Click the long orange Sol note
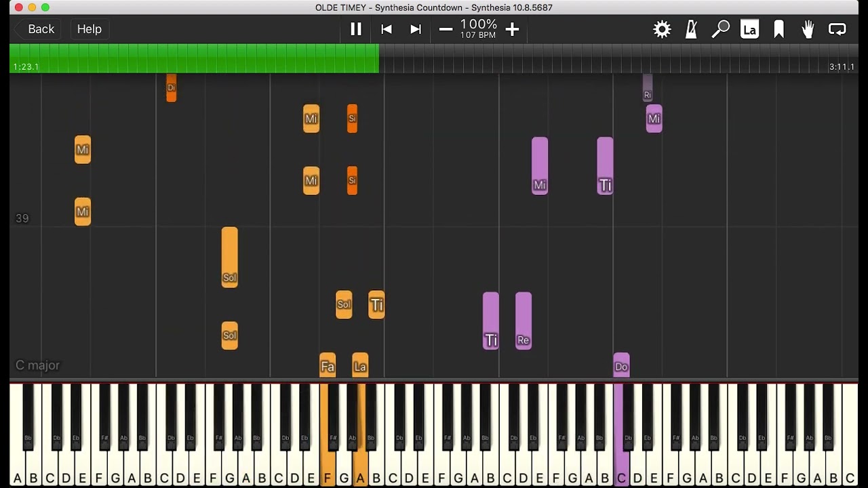868x488 pixels. click(x=230, y=258)
